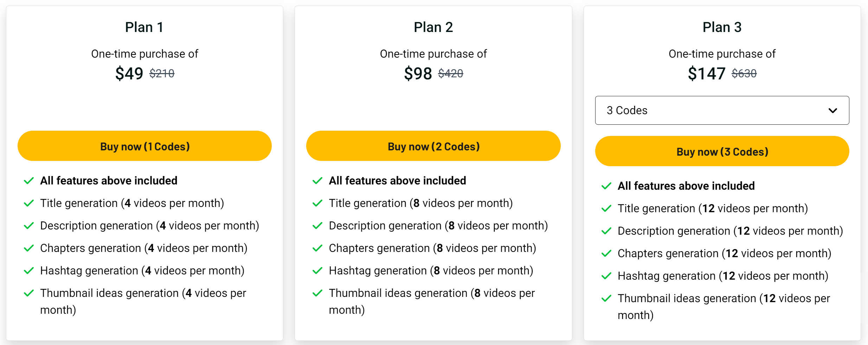This screenshot has width=868, height=345.
Task: Click checkmark beside Plan 2 Thumbnail ideas generation
Action: click(317, 293)
